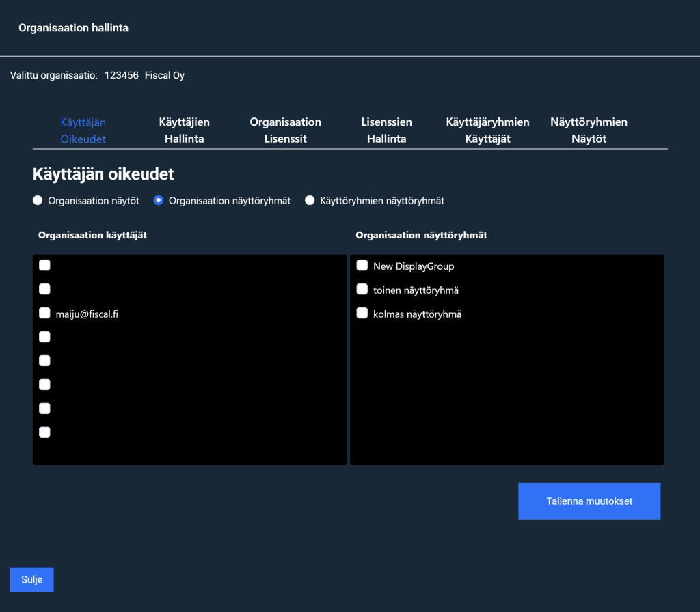Viewport: 700px width, 612px height.
Task: Open the Käyttäjän Oikeudet tab
Action: tap(83, 130)
